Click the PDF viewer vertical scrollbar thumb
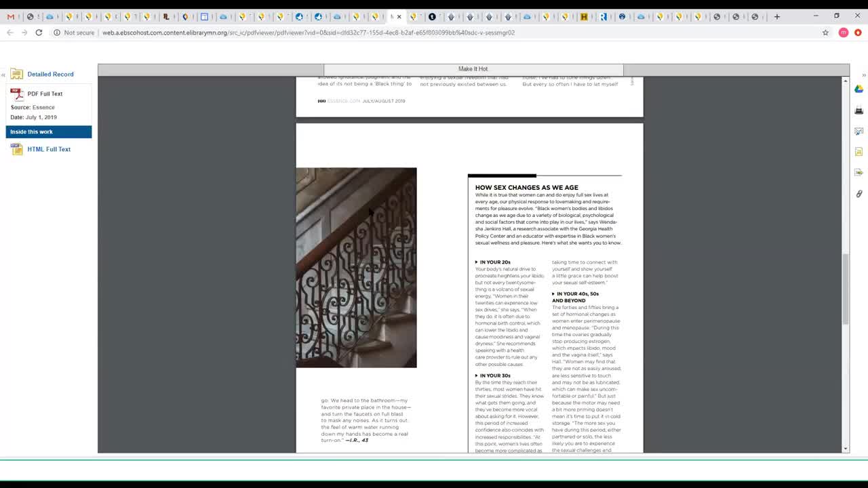The width and height of the screenshot is (868, 488). 845,289
